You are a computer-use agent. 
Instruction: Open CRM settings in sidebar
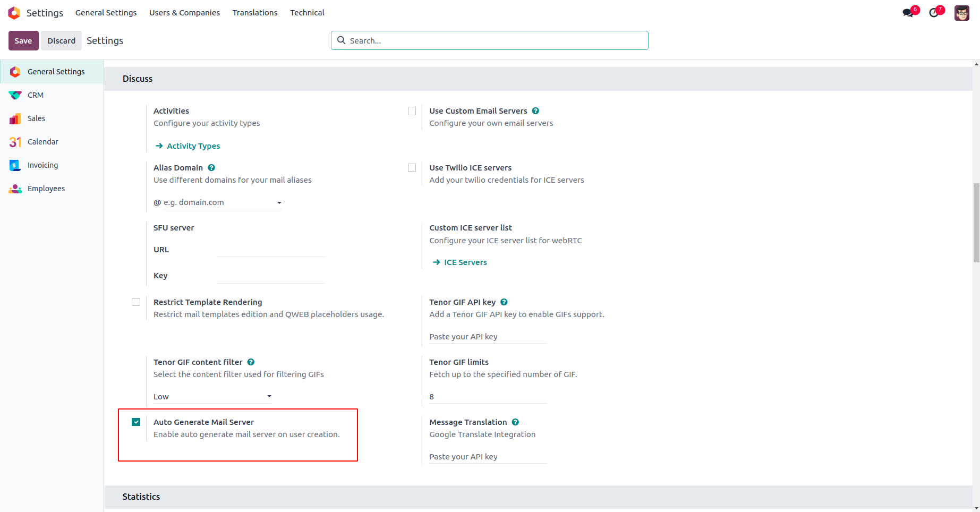pos(36,95)
